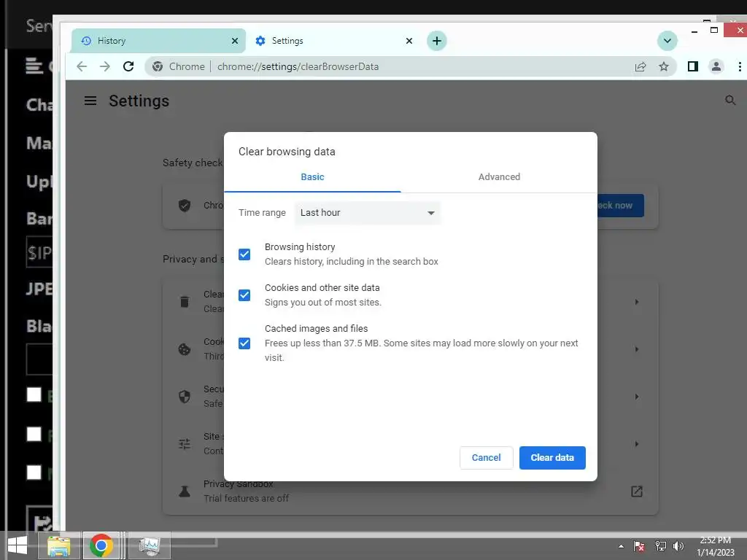Screen dimensions: 747x560
Task: Open a new tab with plus button
Action: (436, 41)
